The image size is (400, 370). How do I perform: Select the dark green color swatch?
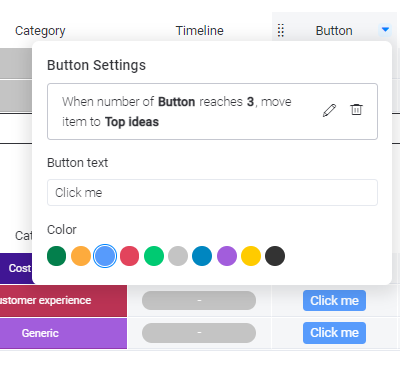[57, 256]
